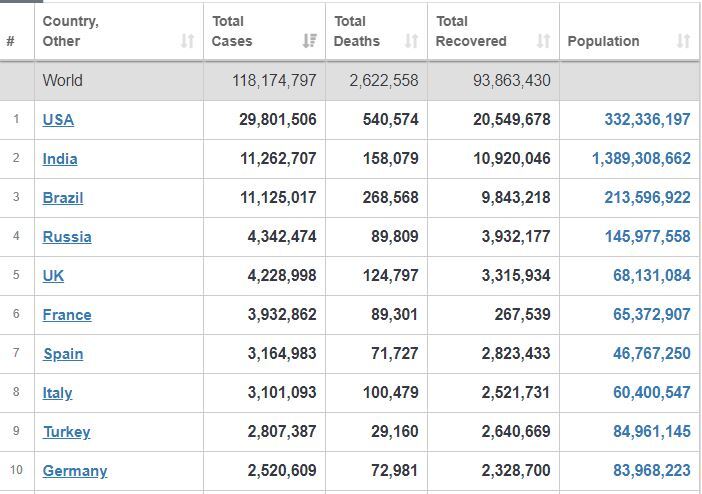Open the UK country link
This screenshot has height=494, width=702.
53,275
